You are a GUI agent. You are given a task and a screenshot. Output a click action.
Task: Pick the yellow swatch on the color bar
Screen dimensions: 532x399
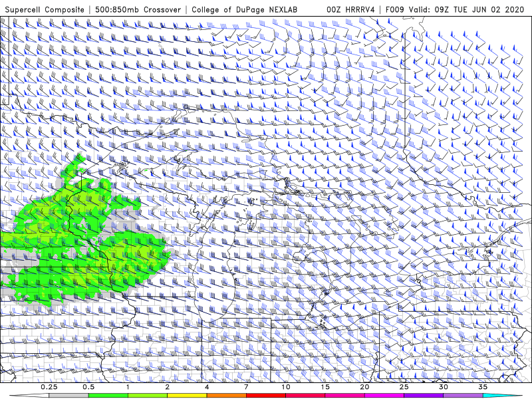click(x=187, y=396)
